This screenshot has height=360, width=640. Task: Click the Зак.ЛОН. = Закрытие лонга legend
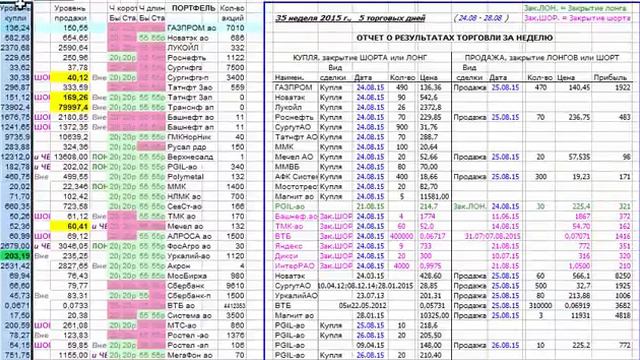pos(575,8)
